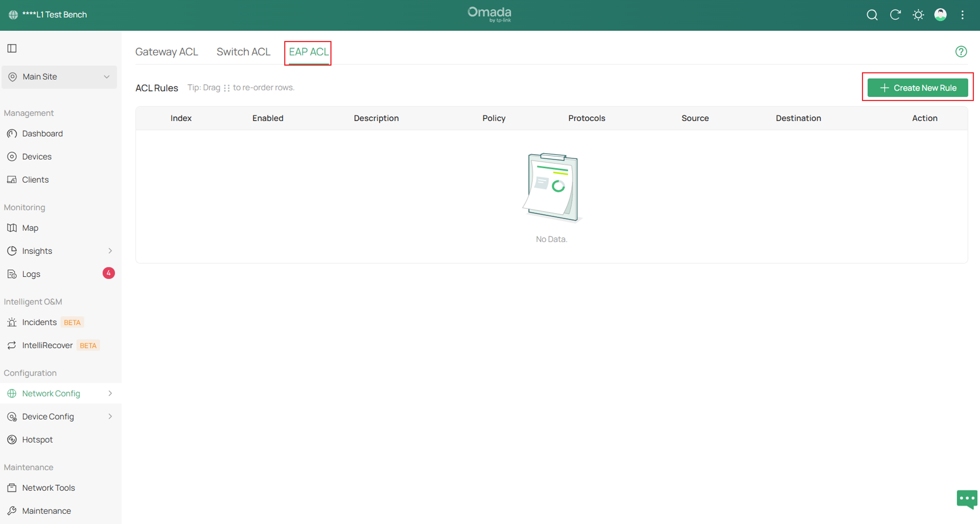The width and height of the screenshot is (980, 524).
Task: Open Network Tools under Maintenance
Action: point(48,488)
